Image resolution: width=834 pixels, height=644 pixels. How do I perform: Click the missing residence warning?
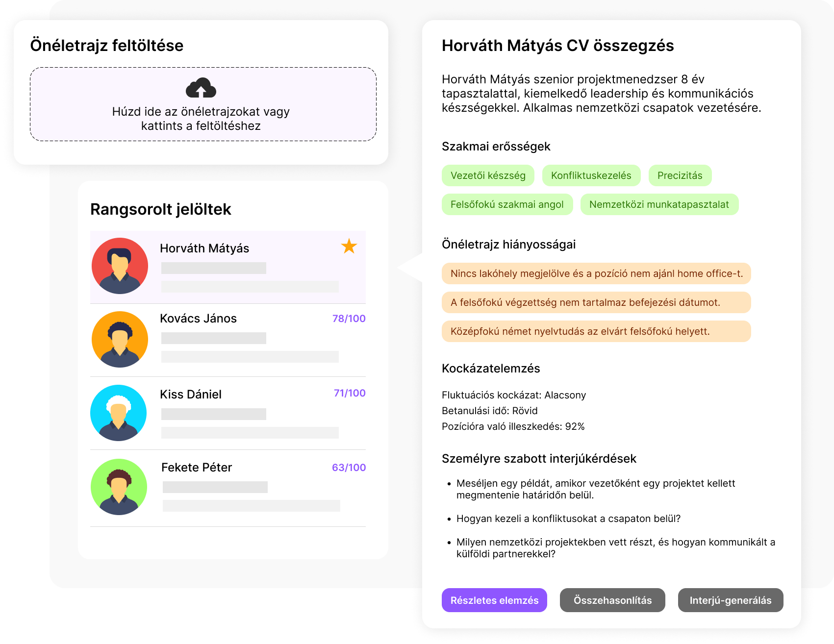point(596,273)
